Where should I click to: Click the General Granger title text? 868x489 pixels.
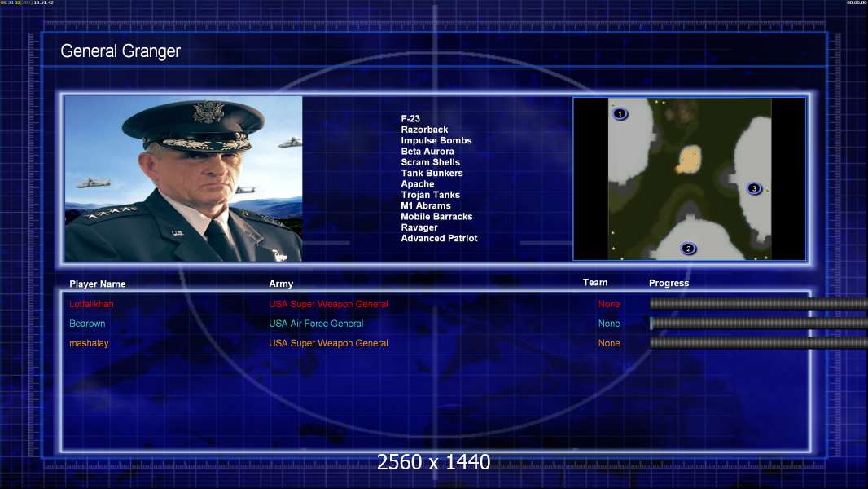tap(121, 51)
